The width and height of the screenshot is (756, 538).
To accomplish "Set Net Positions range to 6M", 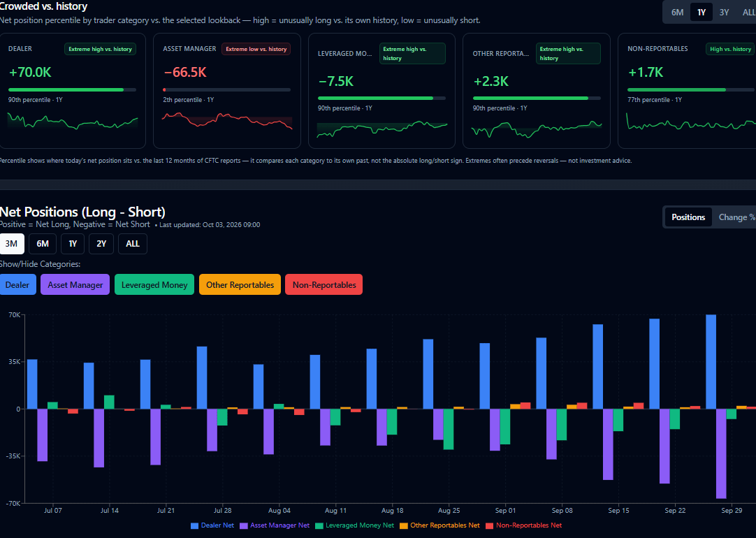I will pyautogui.click(x=43, y=243).
